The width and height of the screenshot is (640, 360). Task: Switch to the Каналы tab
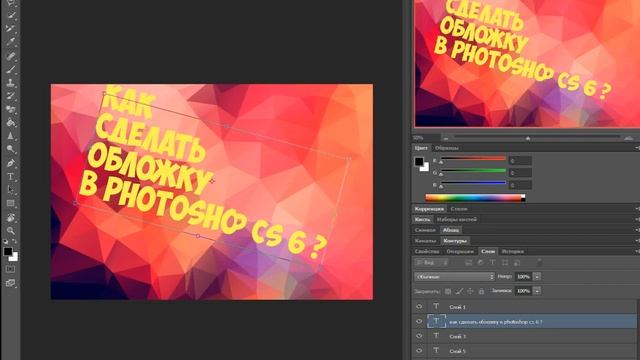click(x=425, y=241)
